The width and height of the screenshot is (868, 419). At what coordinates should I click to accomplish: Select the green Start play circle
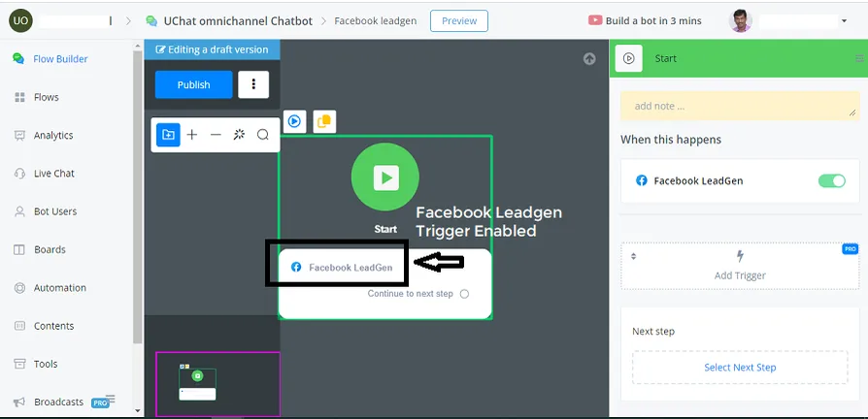click(385, 177)
